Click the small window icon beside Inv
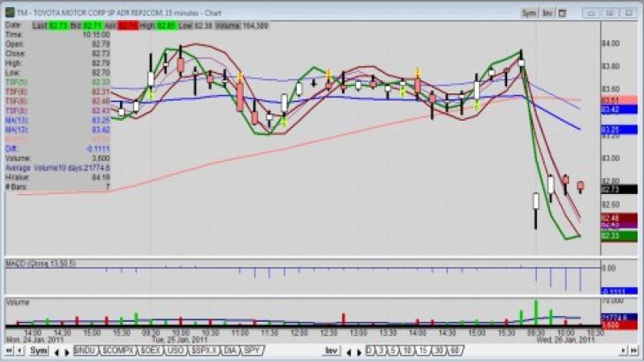Screen dimensions: 644x362 pos(563,13)
